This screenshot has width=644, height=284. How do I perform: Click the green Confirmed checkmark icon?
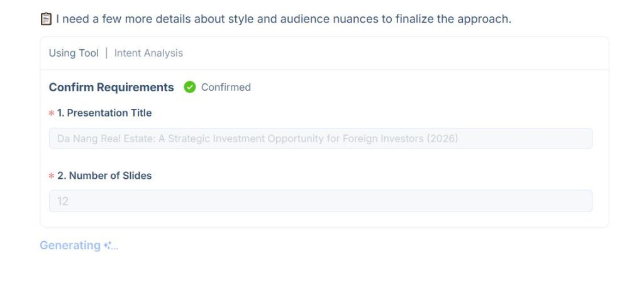tap(190, 88)
